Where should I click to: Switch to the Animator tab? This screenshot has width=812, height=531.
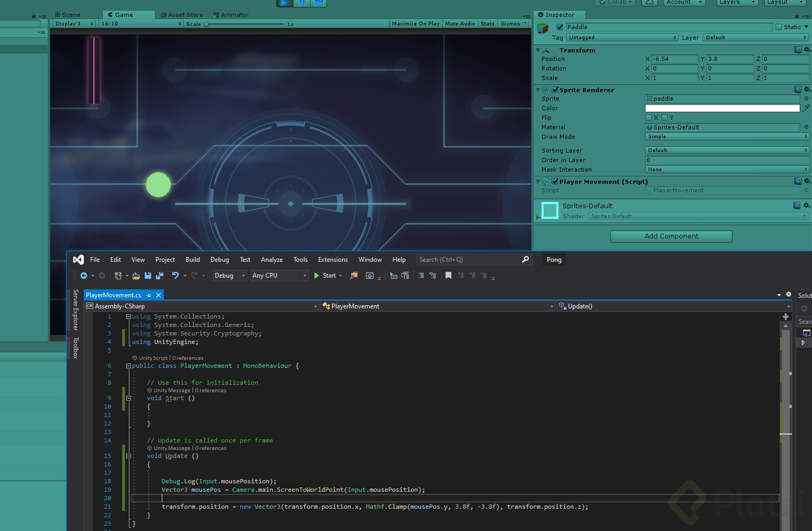(x=231, y=15)
